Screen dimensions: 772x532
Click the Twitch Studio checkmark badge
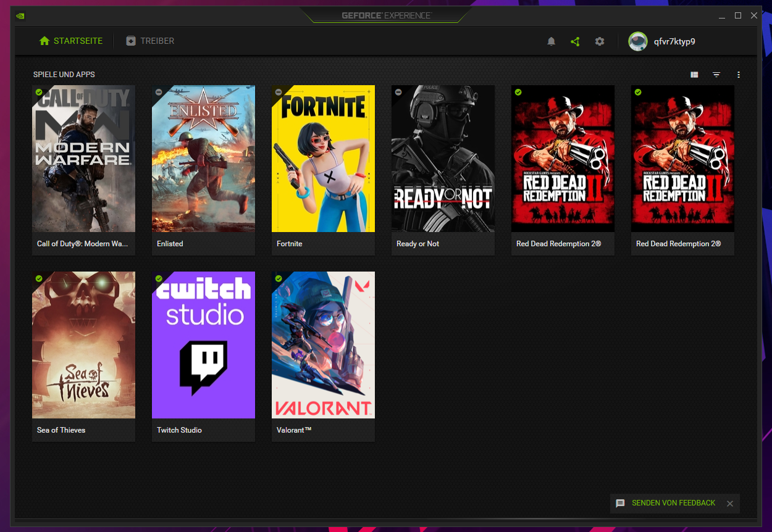tap(159, 278)
